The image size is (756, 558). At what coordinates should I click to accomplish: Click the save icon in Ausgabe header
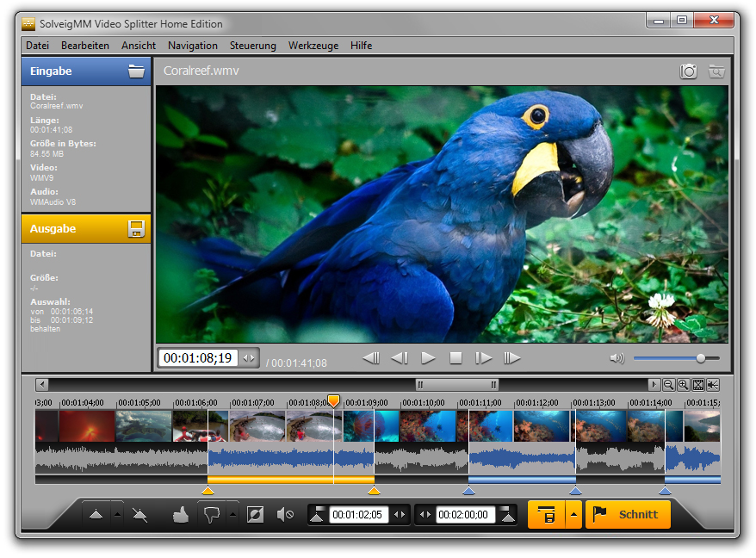tap(136, 229)
